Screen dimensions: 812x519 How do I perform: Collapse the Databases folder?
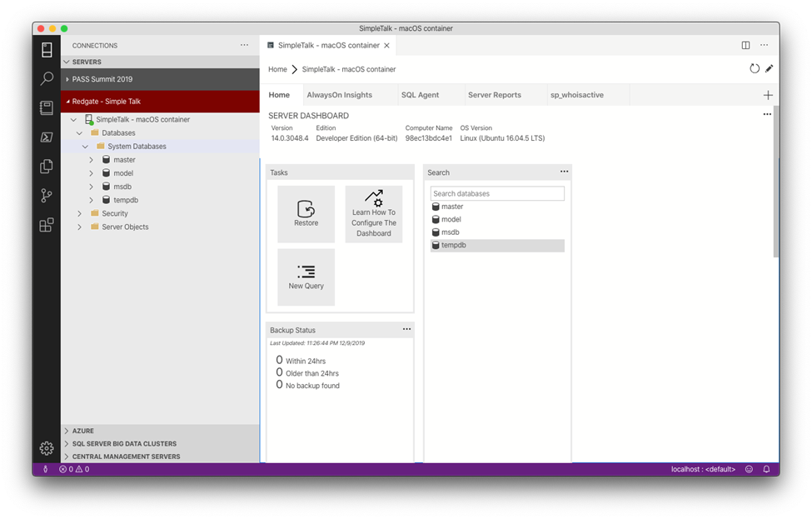pos(80,133)
